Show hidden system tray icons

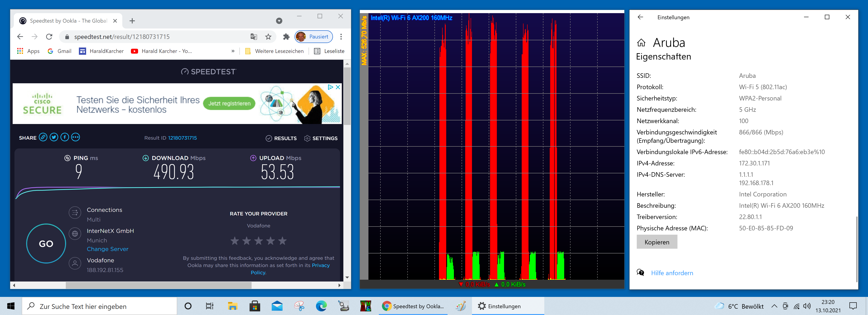pos(774,306)
